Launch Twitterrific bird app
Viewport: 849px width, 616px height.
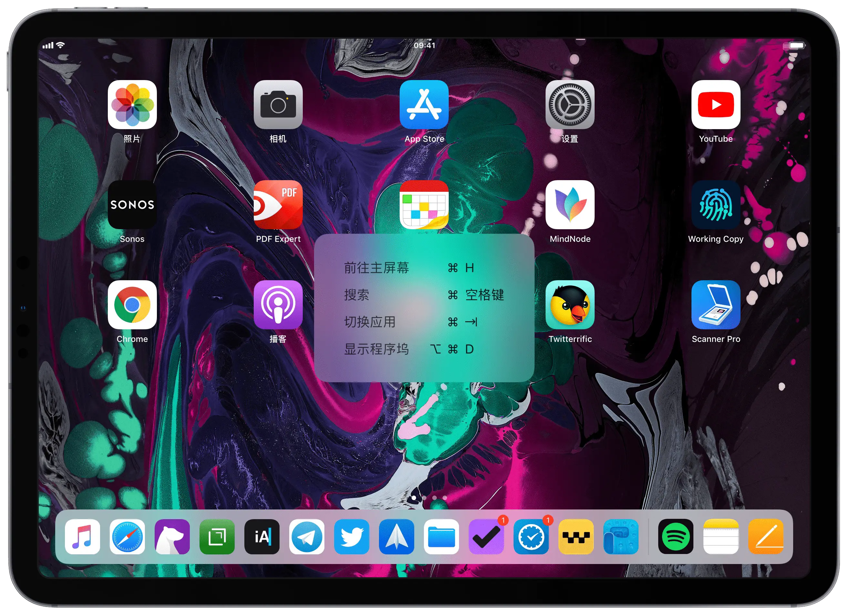coord(570,305)
